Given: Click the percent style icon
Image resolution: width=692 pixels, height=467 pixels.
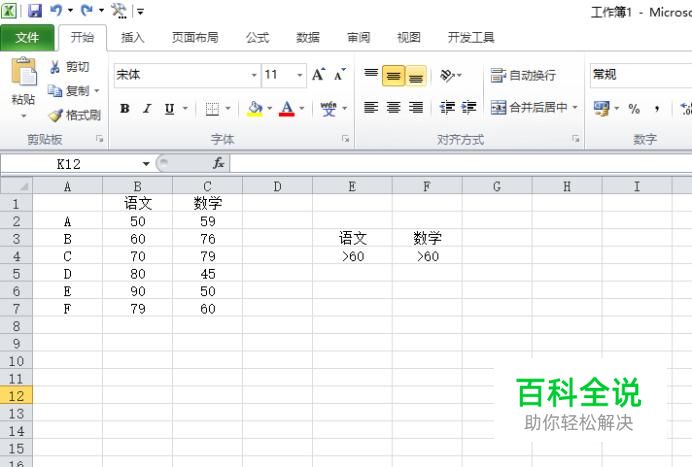Looking at the screenshot, I should (x=634, y=109).
